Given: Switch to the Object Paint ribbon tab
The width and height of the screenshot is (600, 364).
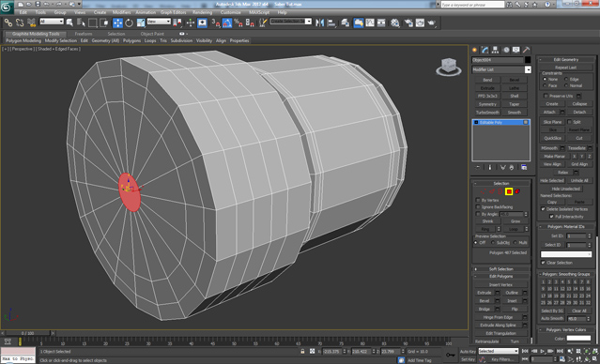Looking at the screenshot, I should (x=152, y=34).
